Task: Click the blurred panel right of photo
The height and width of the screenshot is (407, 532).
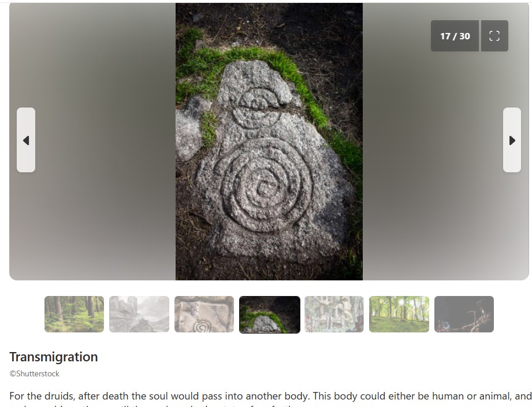Action: pos(446,142)
